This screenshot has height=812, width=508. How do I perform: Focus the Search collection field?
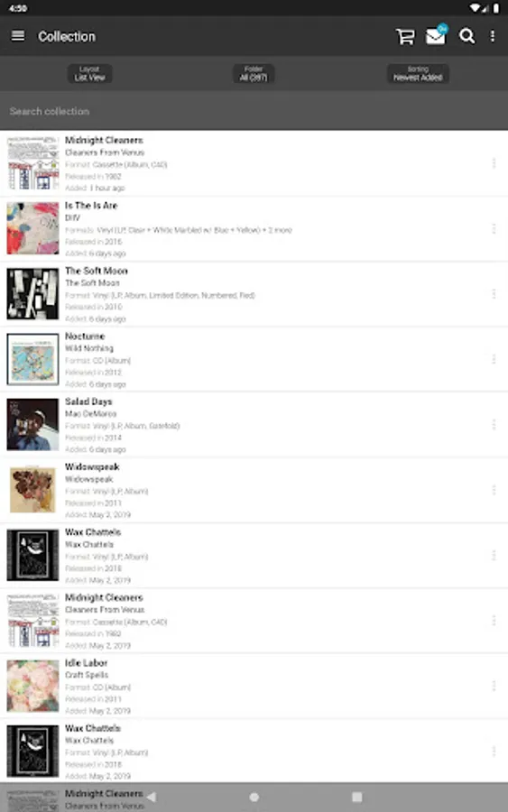[x=254, y=111]
